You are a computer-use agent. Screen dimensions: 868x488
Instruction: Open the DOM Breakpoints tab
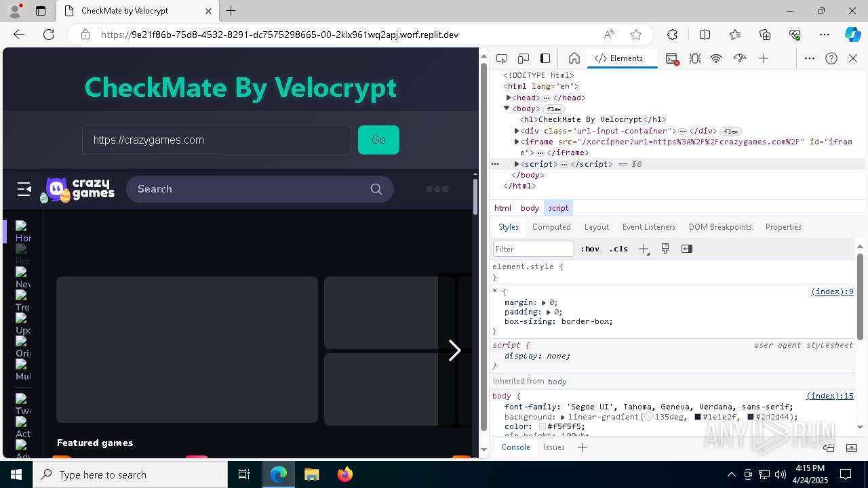click(720, 227)
